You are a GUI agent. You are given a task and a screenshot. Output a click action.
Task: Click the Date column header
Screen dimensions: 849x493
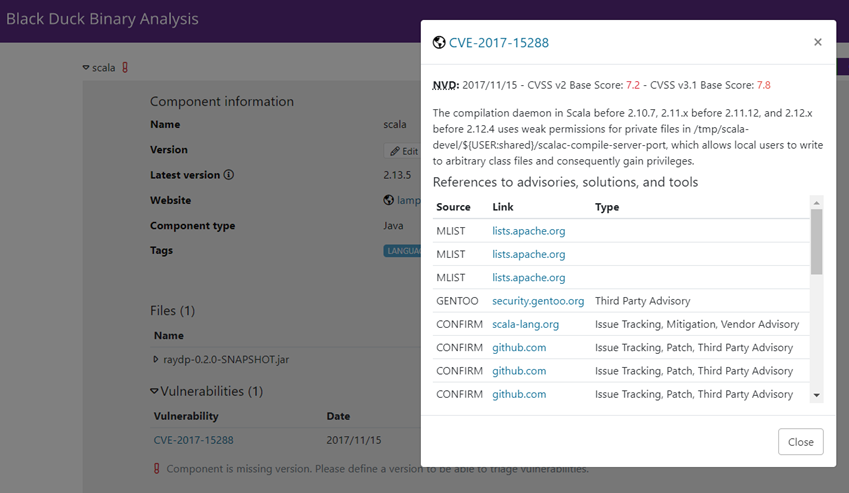click(338, 416)
